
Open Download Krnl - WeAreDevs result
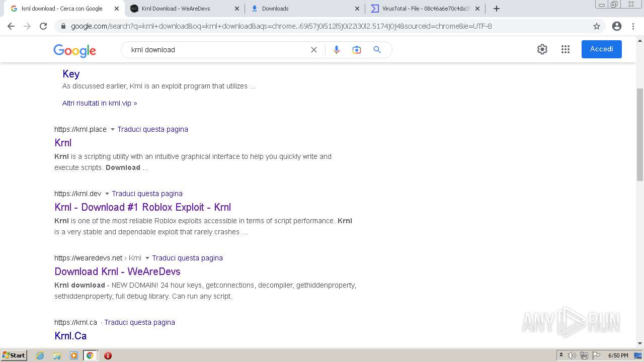[117, 271]
